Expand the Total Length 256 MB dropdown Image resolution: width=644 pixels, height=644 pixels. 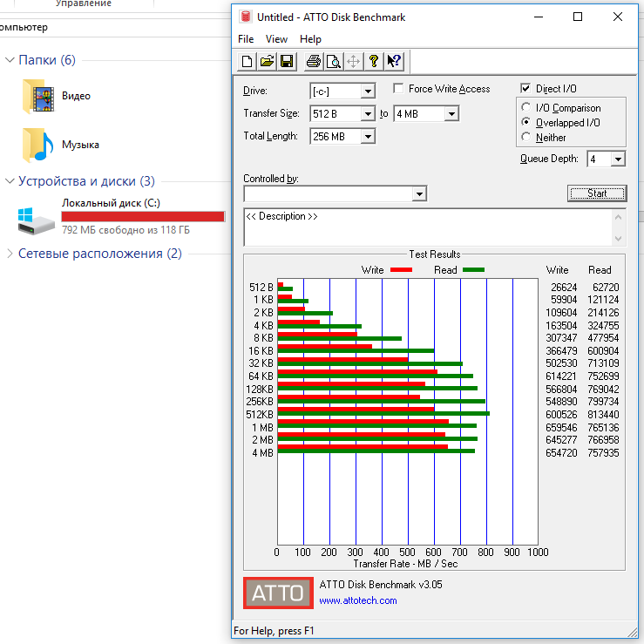[x=368, y=137]
